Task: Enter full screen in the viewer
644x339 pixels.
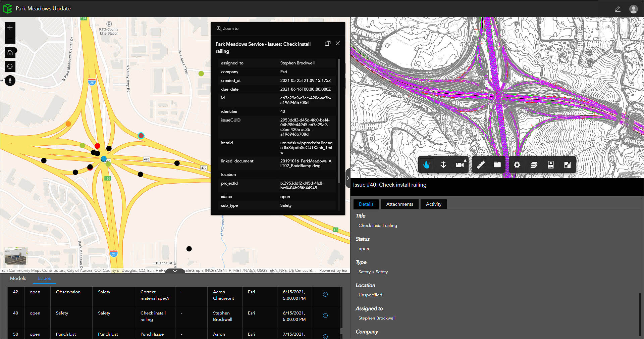Action: coord(567,165)
